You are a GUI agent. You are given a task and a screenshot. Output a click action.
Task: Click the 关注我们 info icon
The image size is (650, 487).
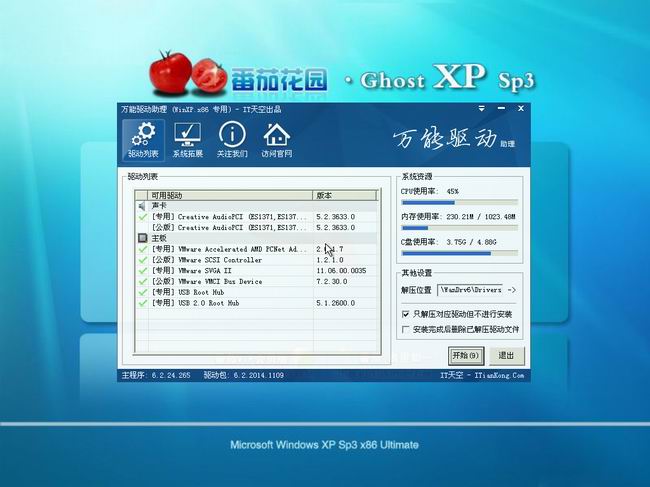click(232, 140)
